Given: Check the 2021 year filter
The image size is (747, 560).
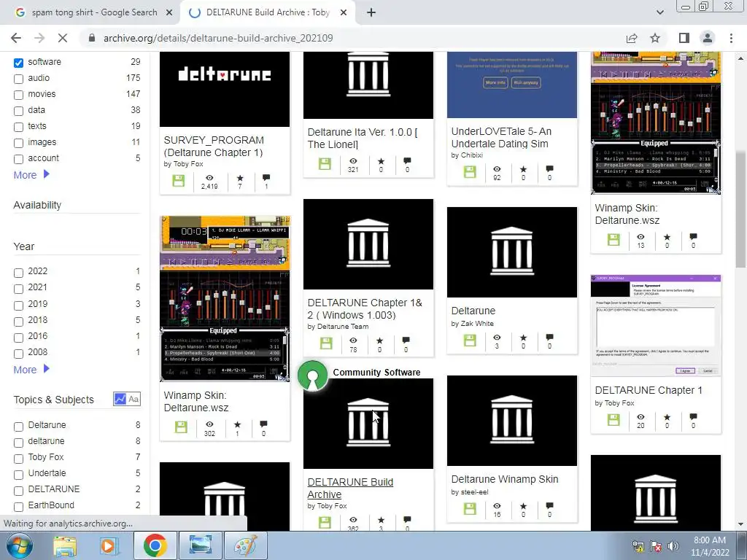Looking at the screenshot, I should point(18,289).
